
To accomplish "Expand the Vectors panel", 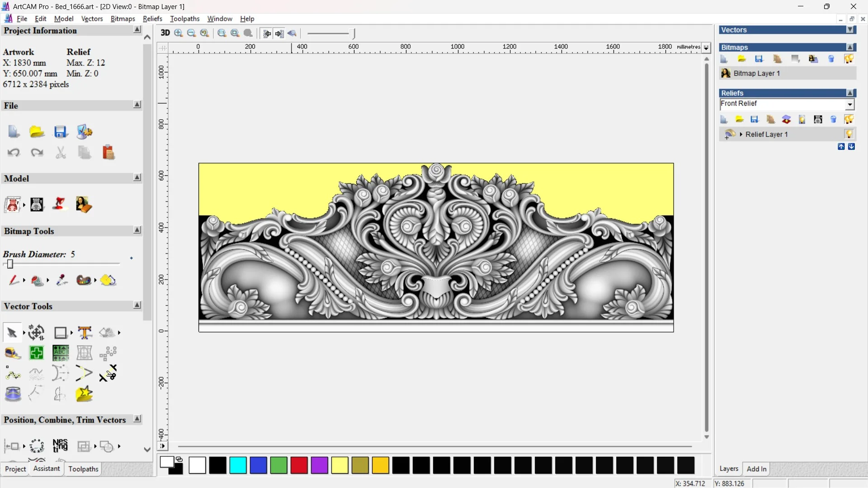I will 850,30.
